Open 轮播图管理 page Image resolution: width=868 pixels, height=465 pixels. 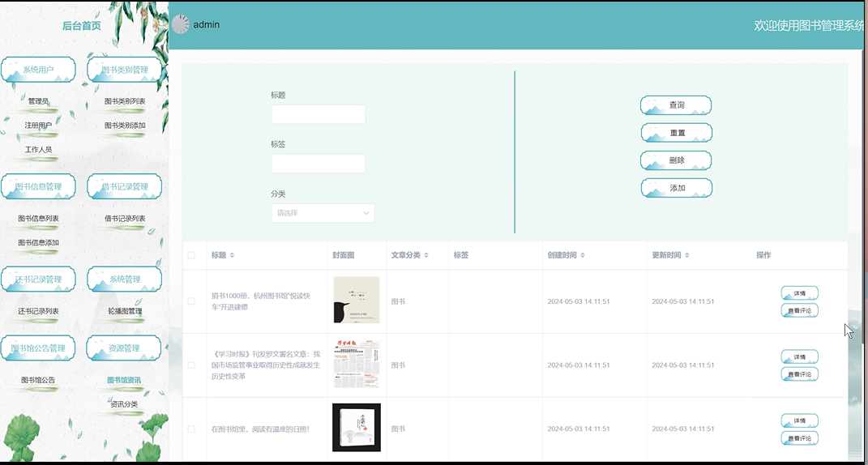pos(125,311)
